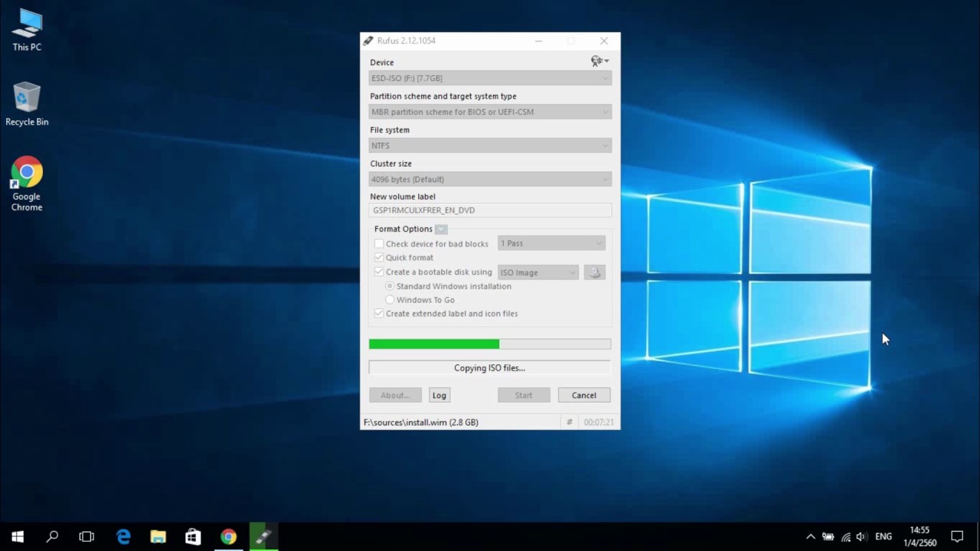Open the Log window
This screenshot has height=551, width=980.
click(x=439, y=395)
